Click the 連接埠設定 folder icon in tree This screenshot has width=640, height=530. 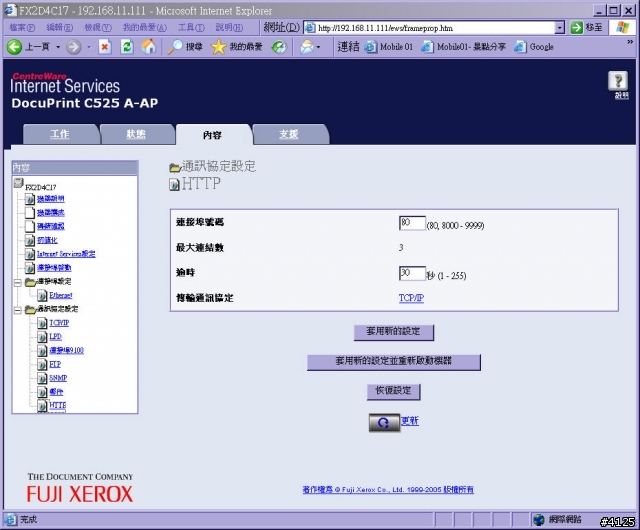pyautogui.click(x=30, y=282)
